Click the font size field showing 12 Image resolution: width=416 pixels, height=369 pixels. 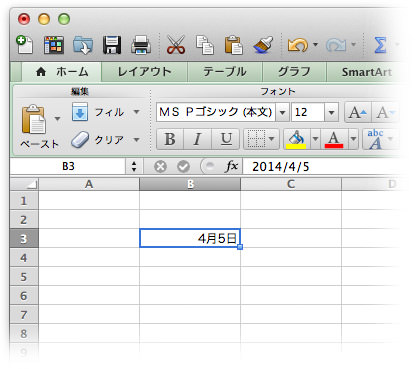coord(307,112)
